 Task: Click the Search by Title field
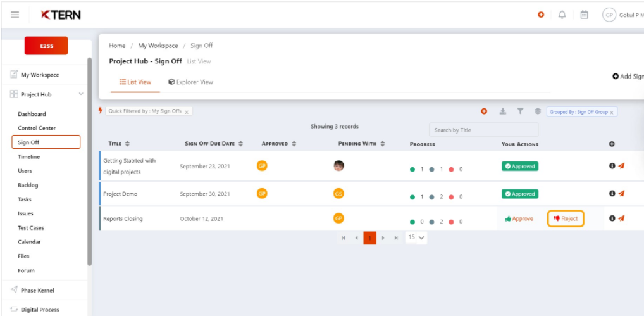coord(483,130)
